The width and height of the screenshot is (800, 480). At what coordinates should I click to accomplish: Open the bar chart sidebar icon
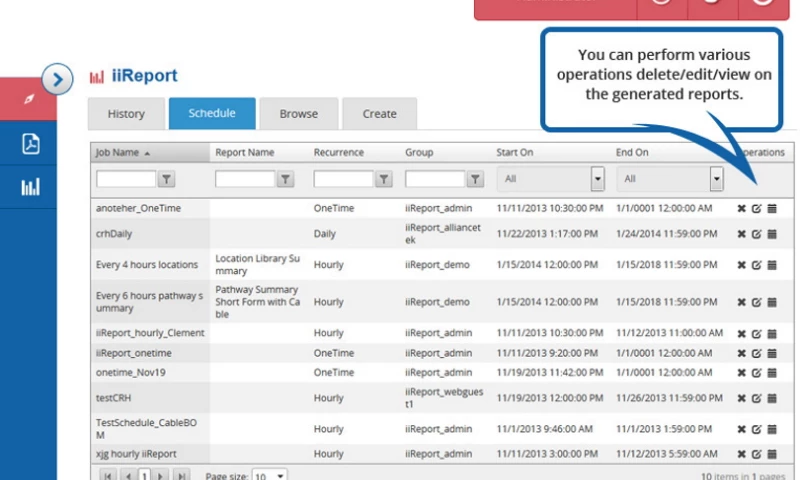click(30, 187)
